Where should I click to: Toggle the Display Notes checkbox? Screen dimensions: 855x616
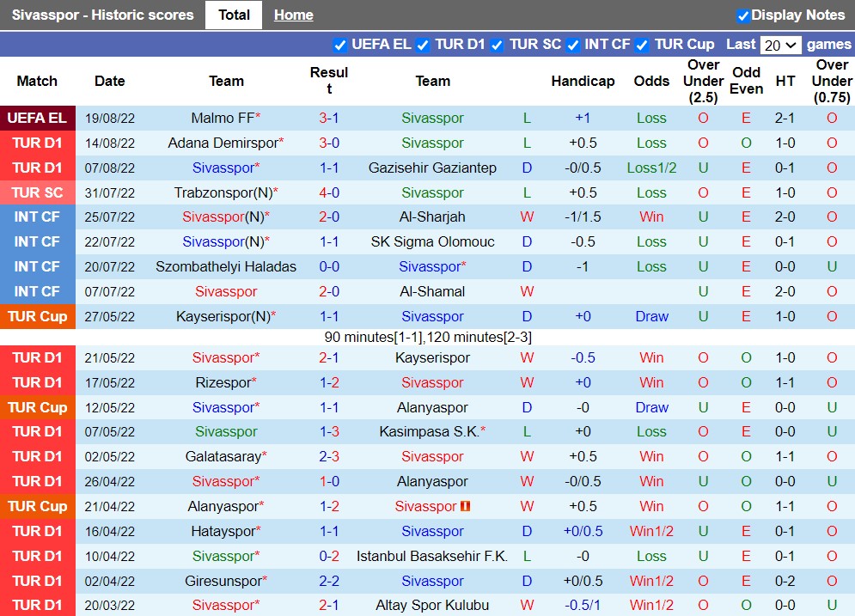[742, 14]
